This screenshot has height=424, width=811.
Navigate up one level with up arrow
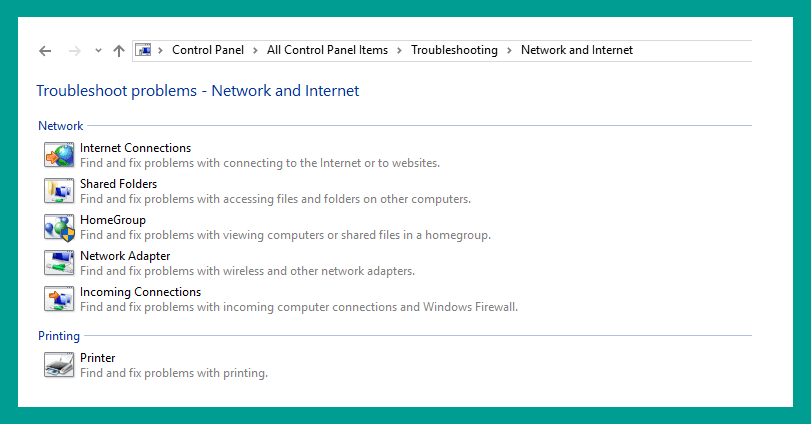pos(119,51)
